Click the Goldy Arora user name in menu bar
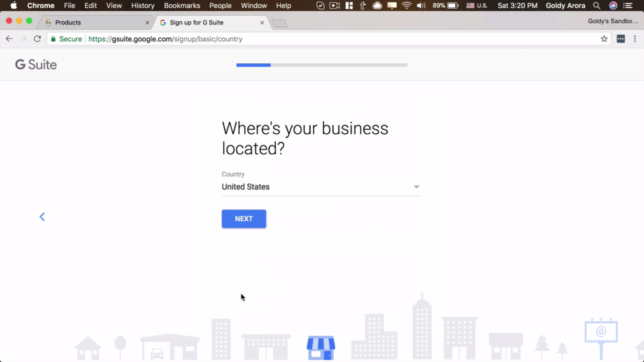This screenshot has height=362, width=644. [x=565, y=6]
